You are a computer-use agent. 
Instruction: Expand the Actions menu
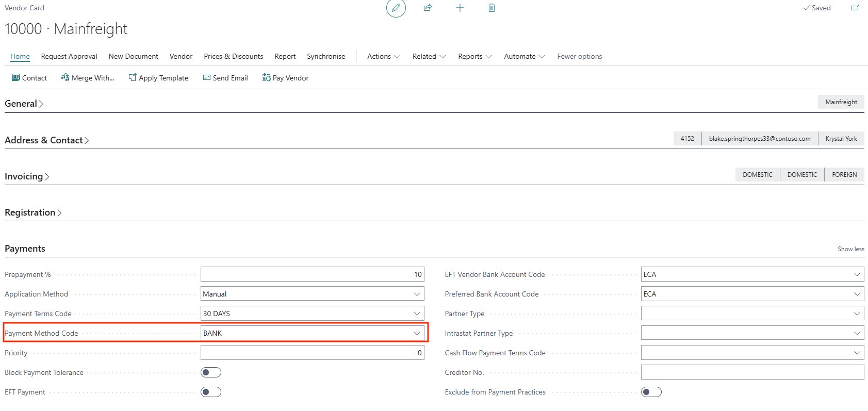pyautogui.click(x=383, y=56)
